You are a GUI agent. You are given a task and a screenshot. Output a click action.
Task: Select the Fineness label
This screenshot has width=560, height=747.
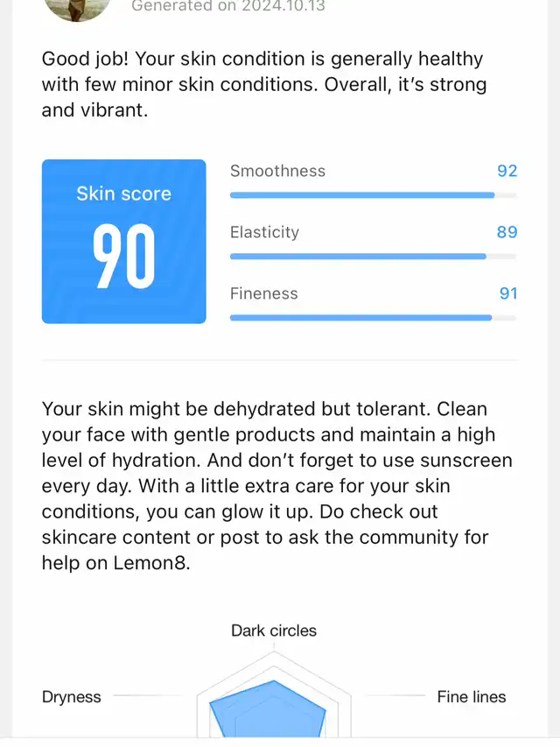(263, 293)
